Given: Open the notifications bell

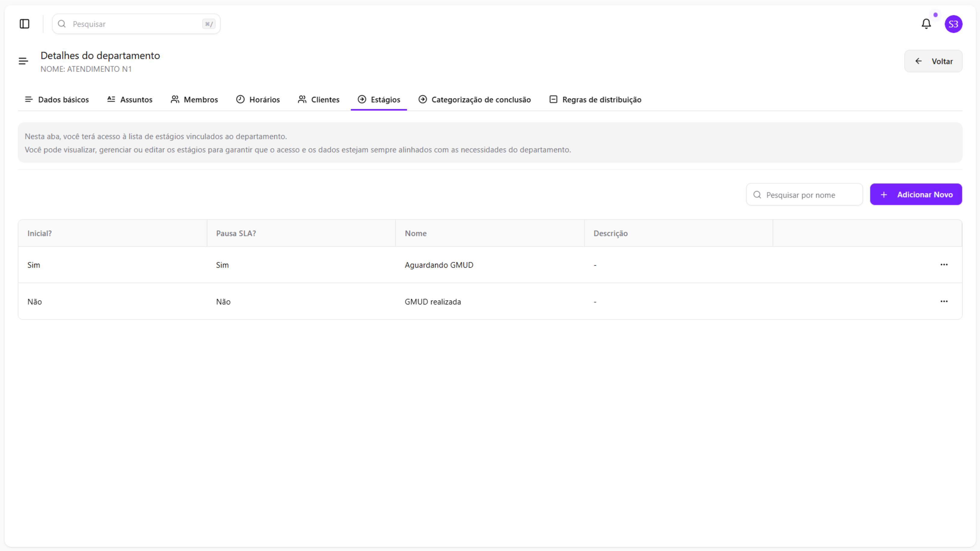Looking at the screenshot, I should click(x=926, y=24).
